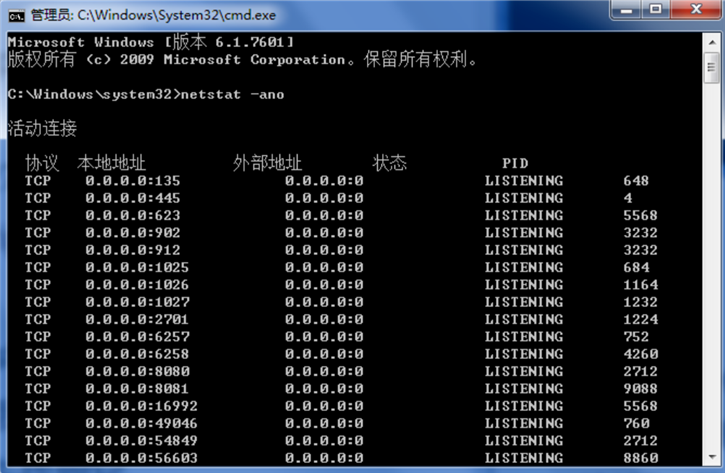Screen dimensions: 725x473
Task: Click the 外部地址 column header
Action: click(x=267, y=163)
